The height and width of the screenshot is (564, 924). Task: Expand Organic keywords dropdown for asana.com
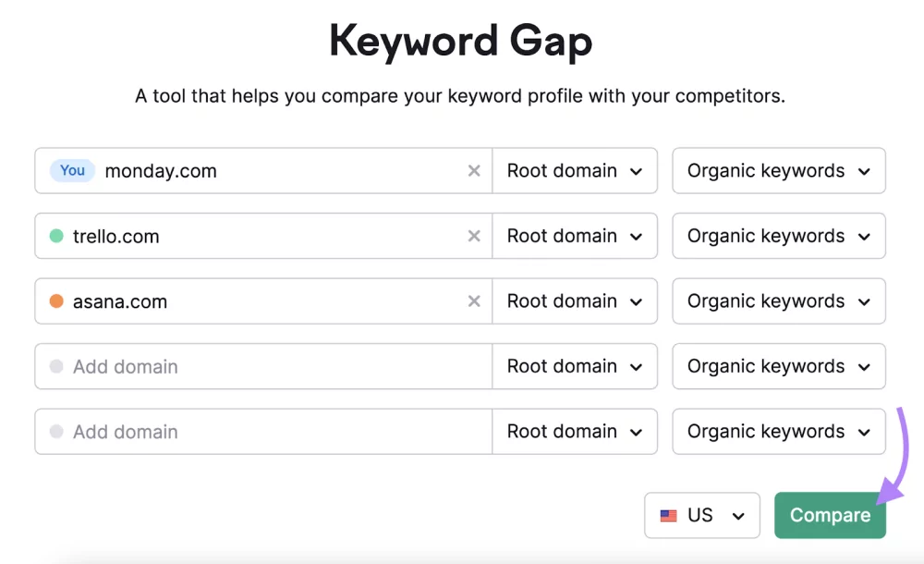pyautogui.click(x=778, y=301)
